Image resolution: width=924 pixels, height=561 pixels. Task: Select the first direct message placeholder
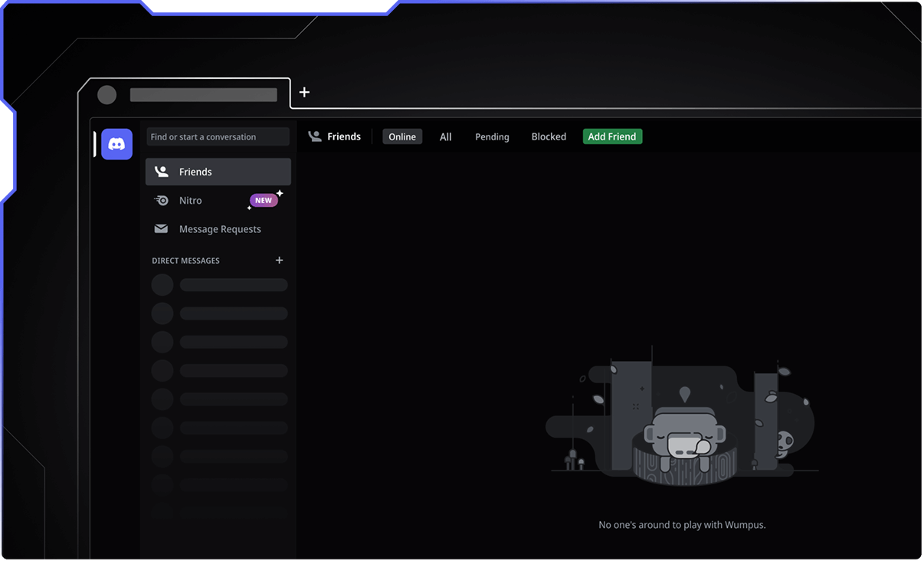tap(219, 285)
